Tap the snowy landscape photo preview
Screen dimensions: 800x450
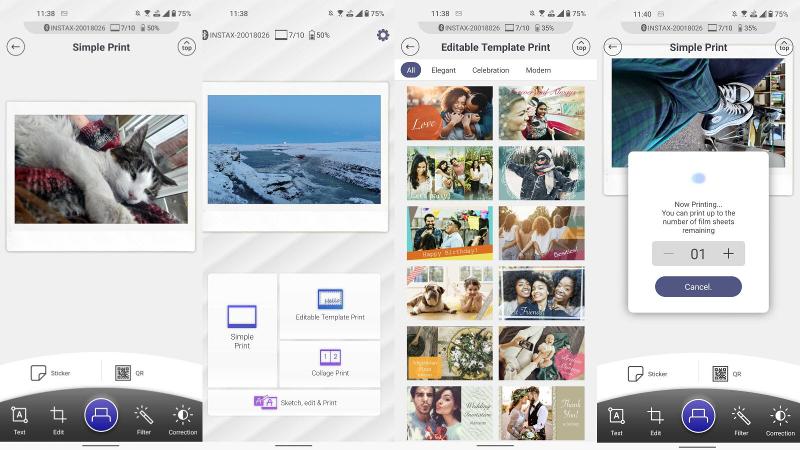pos(294,149)
